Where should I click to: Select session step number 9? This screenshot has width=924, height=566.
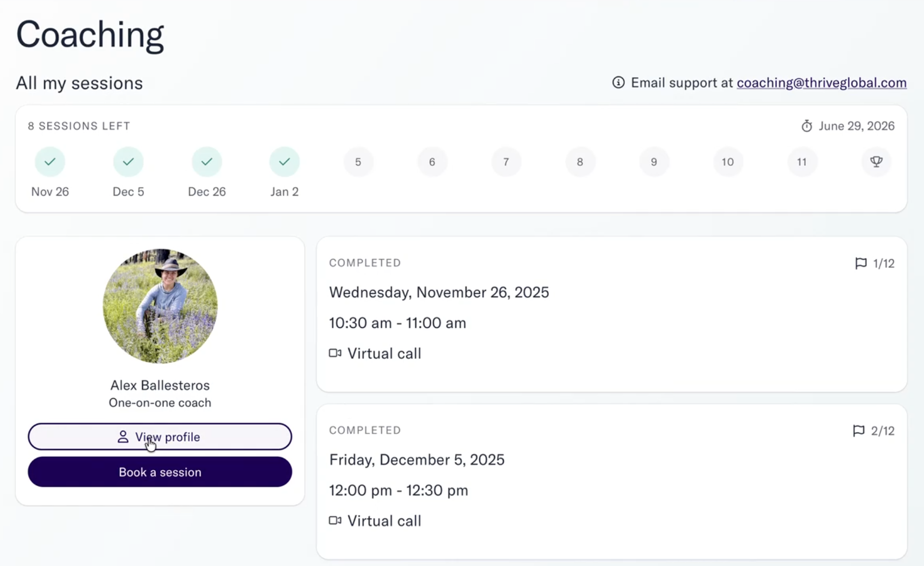coord(654,162)
